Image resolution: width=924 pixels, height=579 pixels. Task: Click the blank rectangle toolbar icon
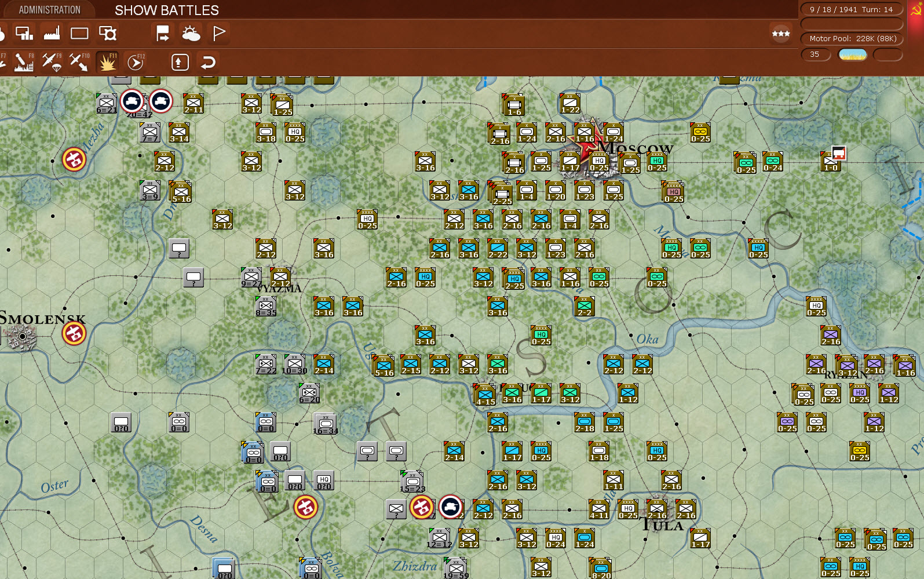point(79,34)
